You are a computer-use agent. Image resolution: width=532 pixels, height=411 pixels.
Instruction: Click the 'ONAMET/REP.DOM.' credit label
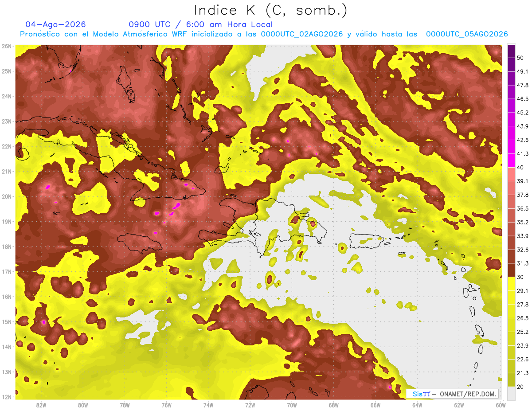(467, 394)
